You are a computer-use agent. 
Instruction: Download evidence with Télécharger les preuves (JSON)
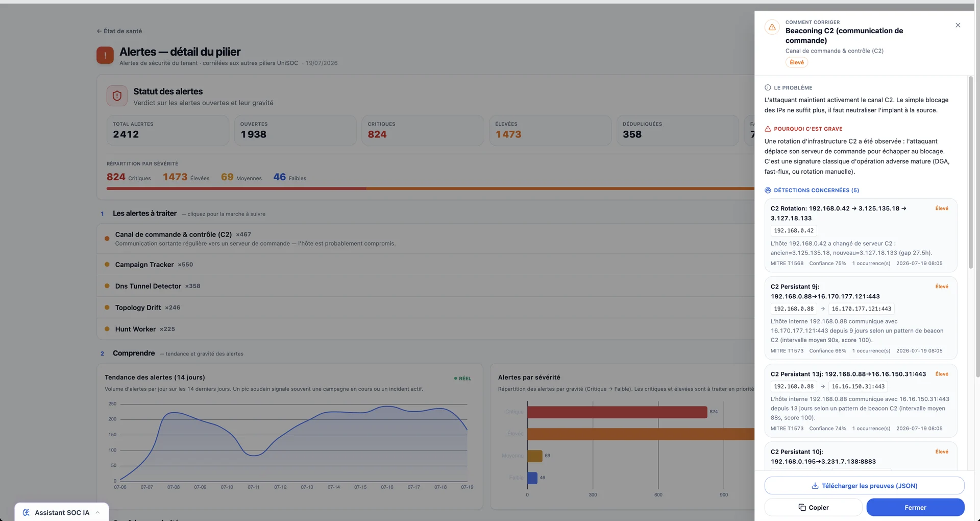pos(864,486)
